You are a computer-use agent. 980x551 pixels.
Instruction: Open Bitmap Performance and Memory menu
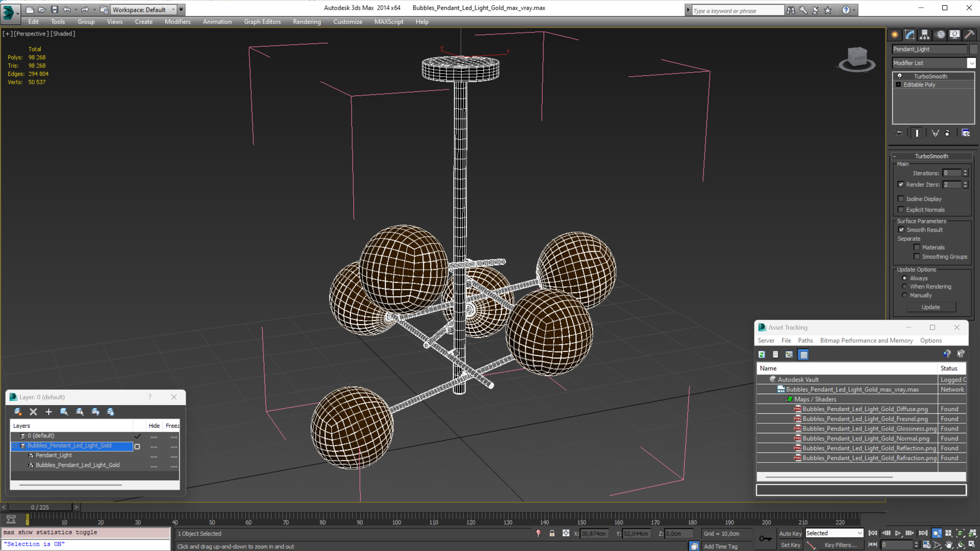click(x=866, y=340)
